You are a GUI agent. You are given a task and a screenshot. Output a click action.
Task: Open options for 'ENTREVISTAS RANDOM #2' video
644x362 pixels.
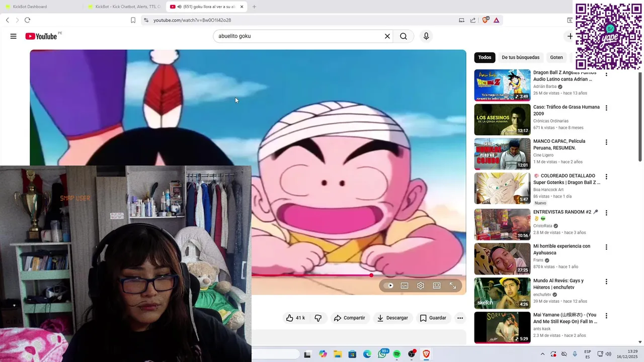tap(606, 213)
